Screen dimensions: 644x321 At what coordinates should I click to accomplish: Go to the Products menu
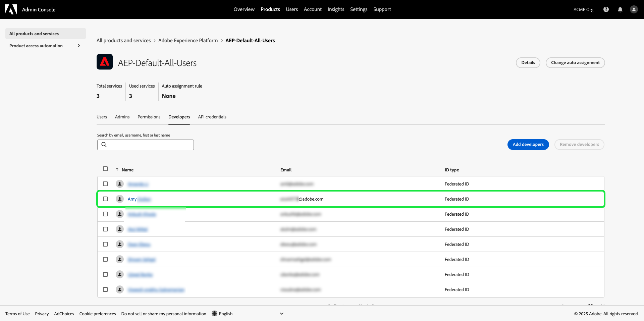pos(270,9)
